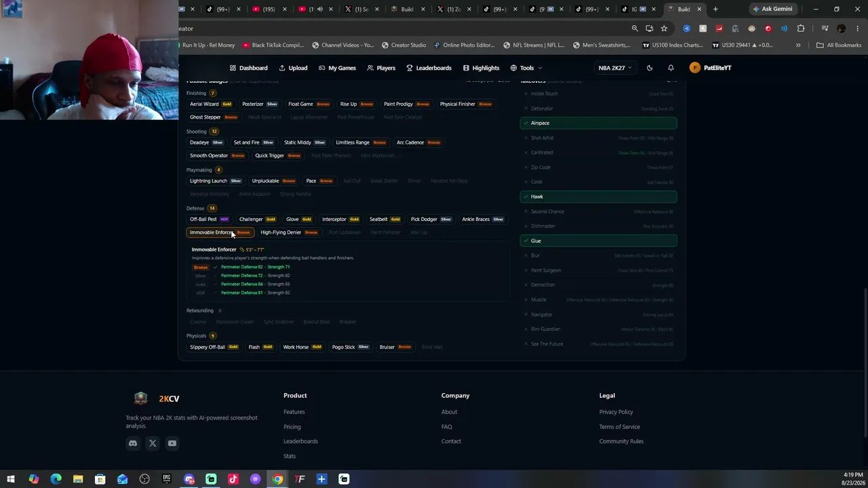Open the Upload page

click(293, 68)
